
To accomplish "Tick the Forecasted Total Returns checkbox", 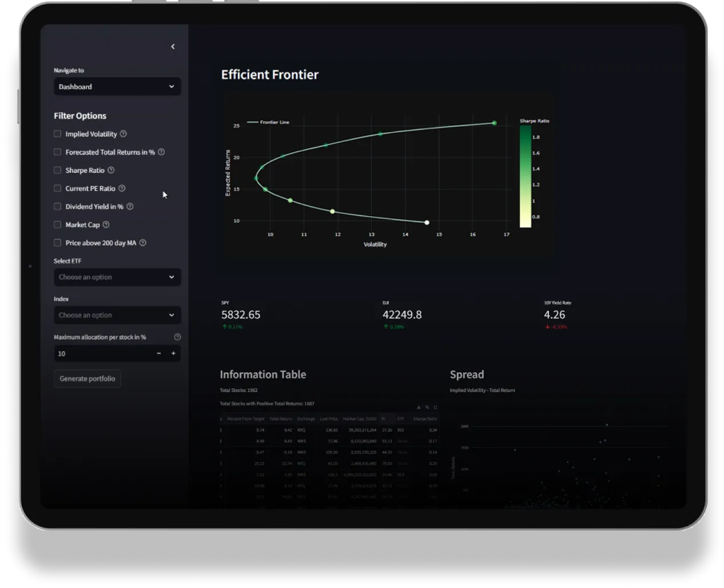I will [x=57, y=152].
